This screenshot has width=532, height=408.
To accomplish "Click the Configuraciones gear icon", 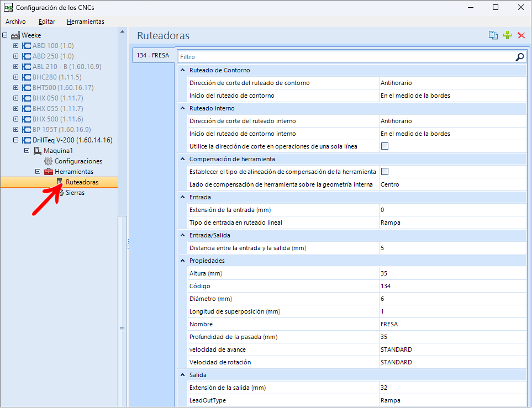I will 49,161.
